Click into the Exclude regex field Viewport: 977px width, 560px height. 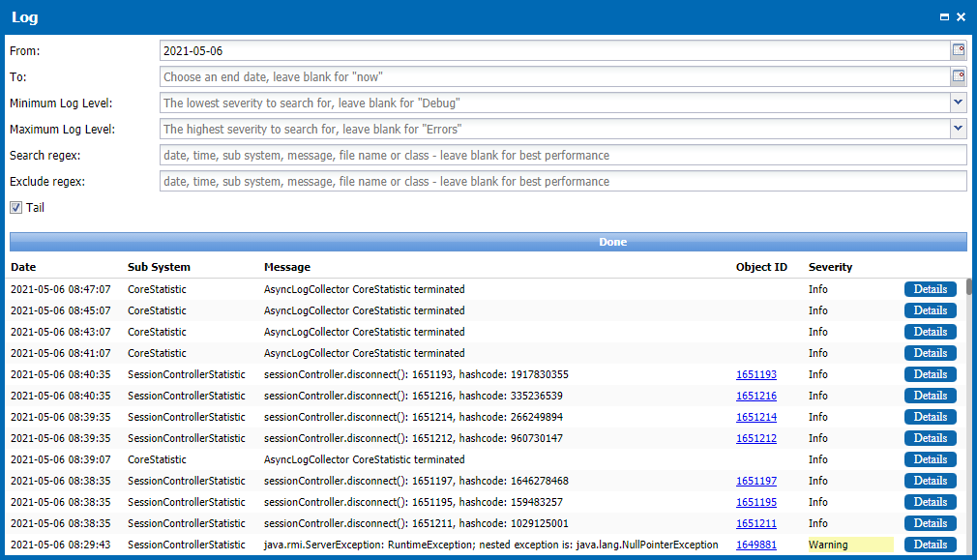563,181
